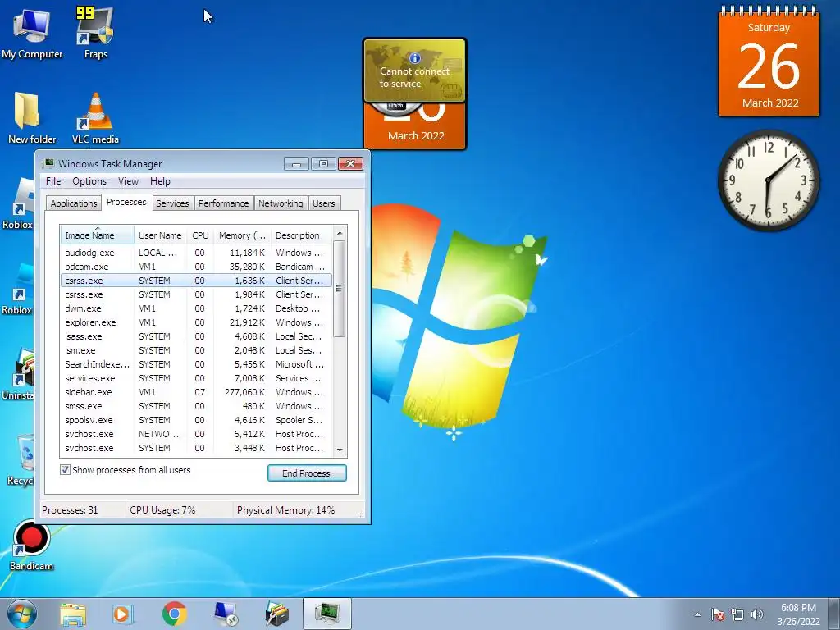This screenshot has width=840, height=630.
Task: Show hidden tray icons arrow
Action: click(697, 614)
